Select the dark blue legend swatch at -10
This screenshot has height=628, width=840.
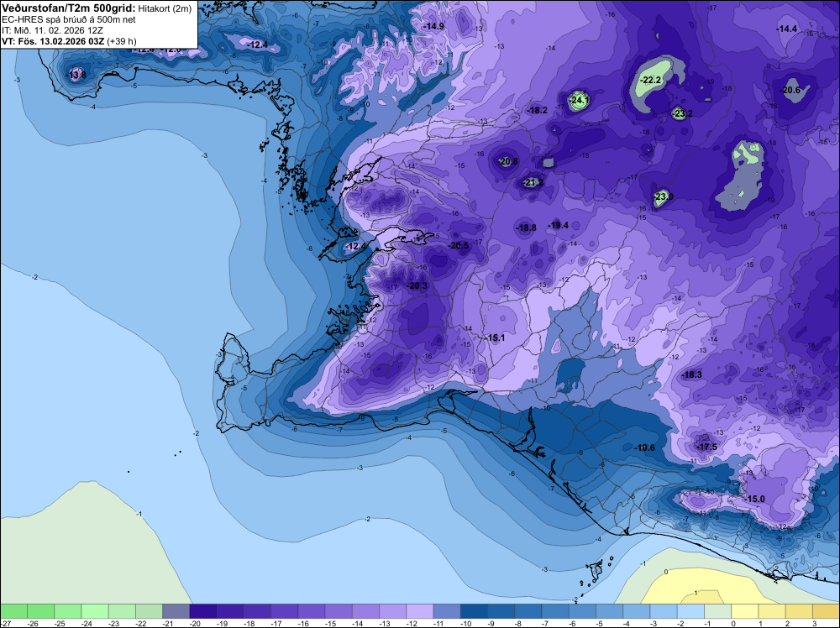pyautogui.click(x=474, y=611)
